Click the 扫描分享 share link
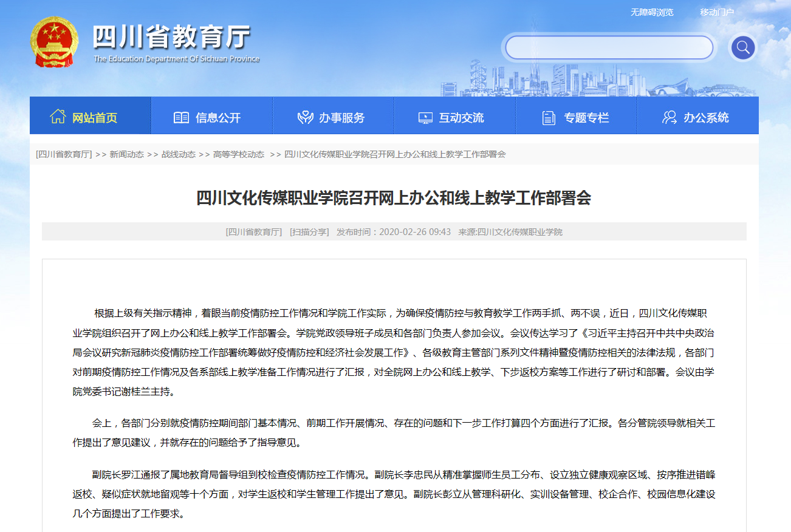This screenshot has height=532, width=791. coord(309,232)
